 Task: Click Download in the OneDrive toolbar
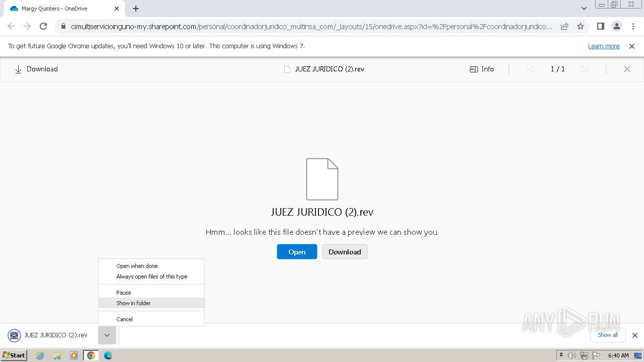(x=36, y=69)
